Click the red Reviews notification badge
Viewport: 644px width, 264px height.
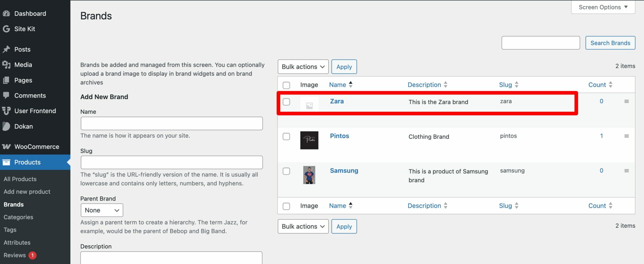tap(33, 255)
